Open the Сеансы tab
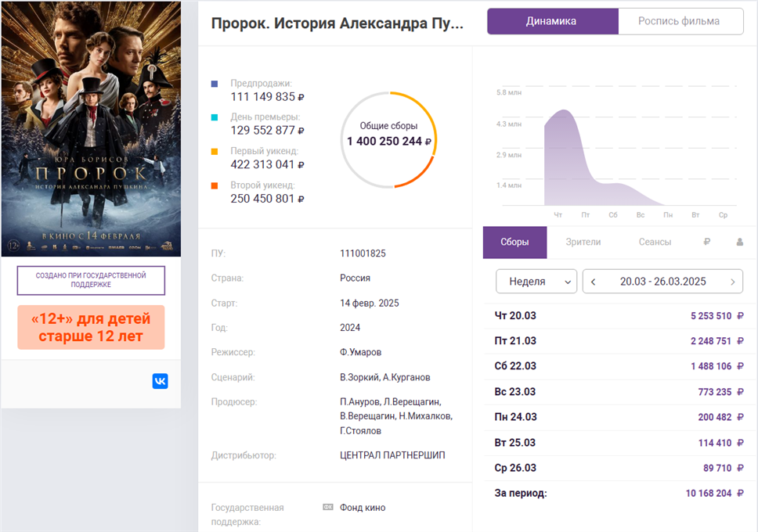758x532 pixels. click(x=655, y=242)
